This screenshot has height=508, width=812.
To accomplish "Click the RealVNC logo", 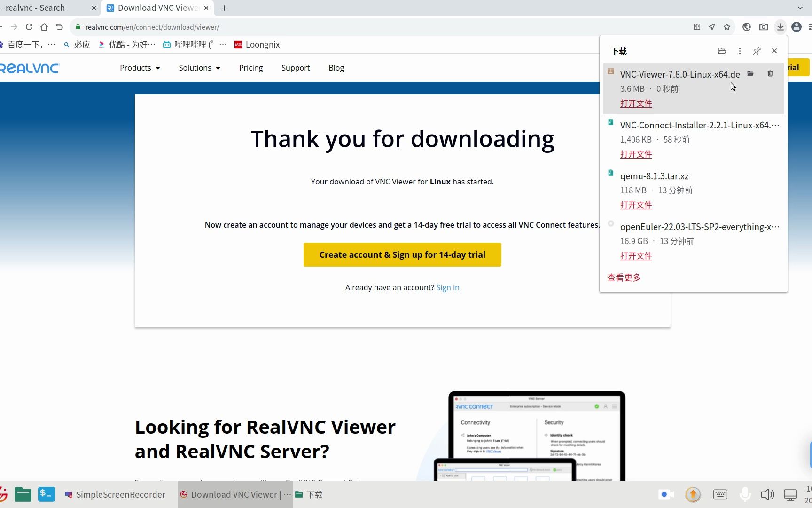I will pyautogui.click(x=30, y=68).
